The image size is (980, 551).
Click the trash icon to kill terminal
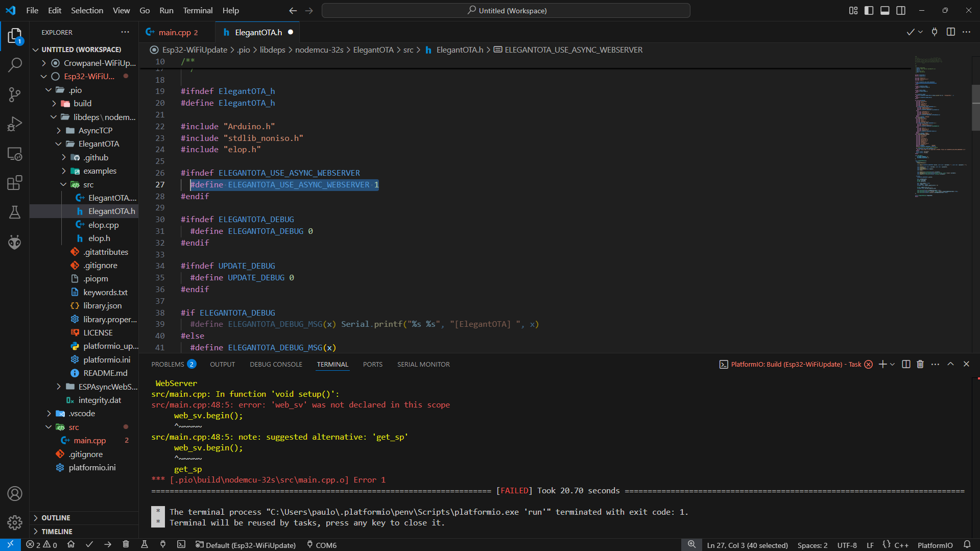click(x=920, y=364)
